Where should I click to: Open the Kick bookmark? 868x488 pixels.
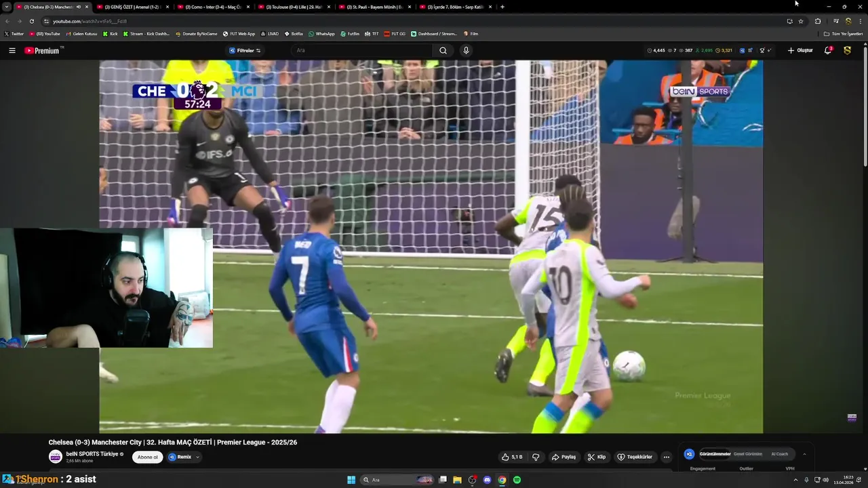pos(111,33)
